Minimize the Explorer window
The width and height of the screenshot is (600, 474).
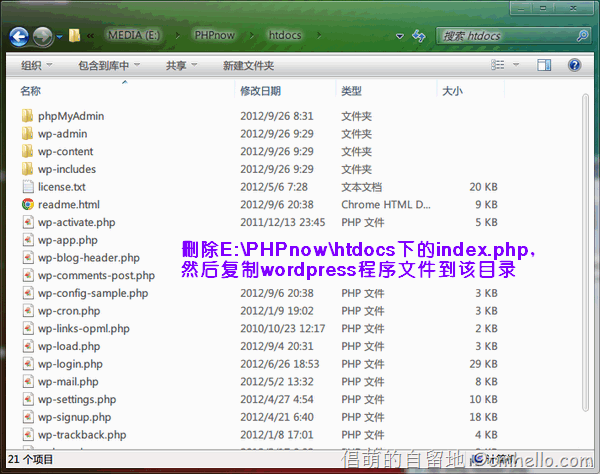(522, 8)
